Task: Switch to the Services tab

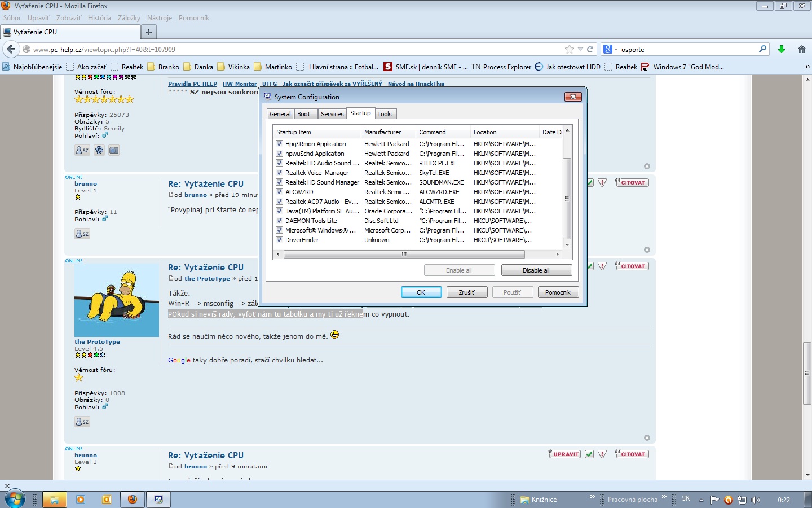Action: coord(332,114)
